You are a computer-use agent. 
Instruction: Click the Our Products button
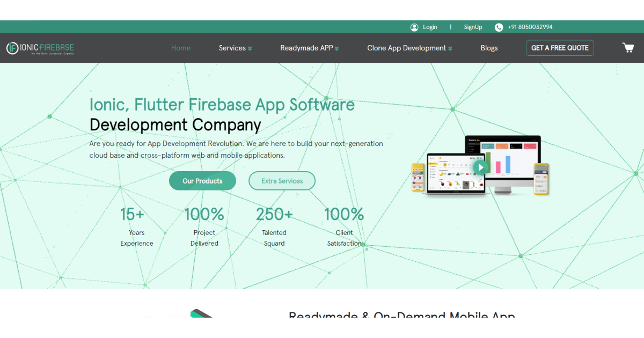(202, 181)
